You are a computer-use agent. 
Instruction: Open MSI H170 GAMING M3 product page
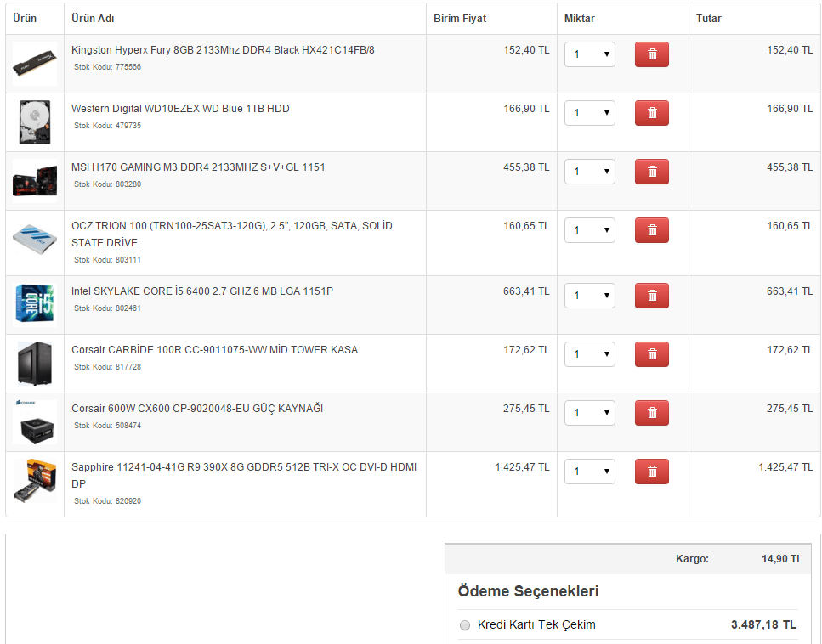point(198,167)
